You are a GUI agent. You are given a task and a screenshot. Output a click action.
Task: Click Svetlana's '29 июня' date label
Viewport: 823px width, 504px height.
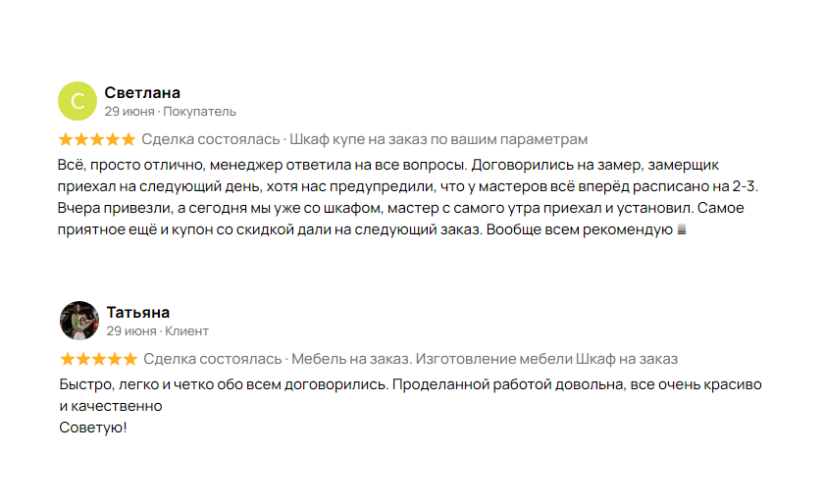click(x=129, y=112)
